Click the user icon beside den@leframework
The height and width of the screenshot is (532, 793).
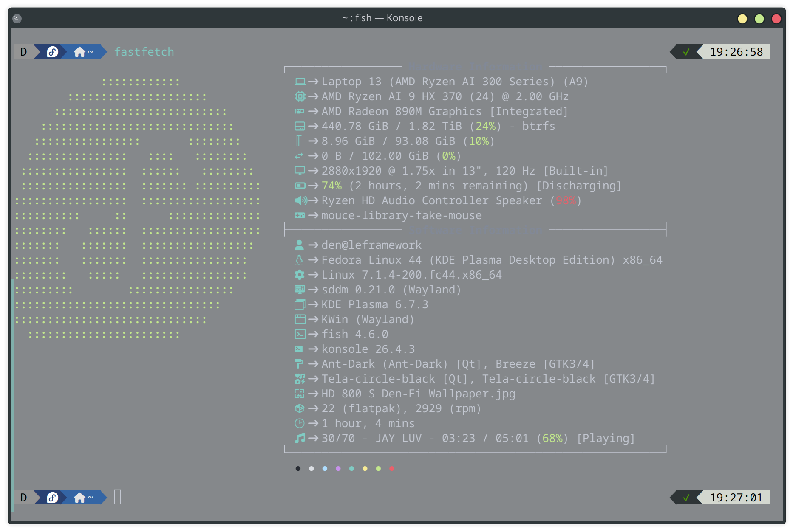pos(299,245)
